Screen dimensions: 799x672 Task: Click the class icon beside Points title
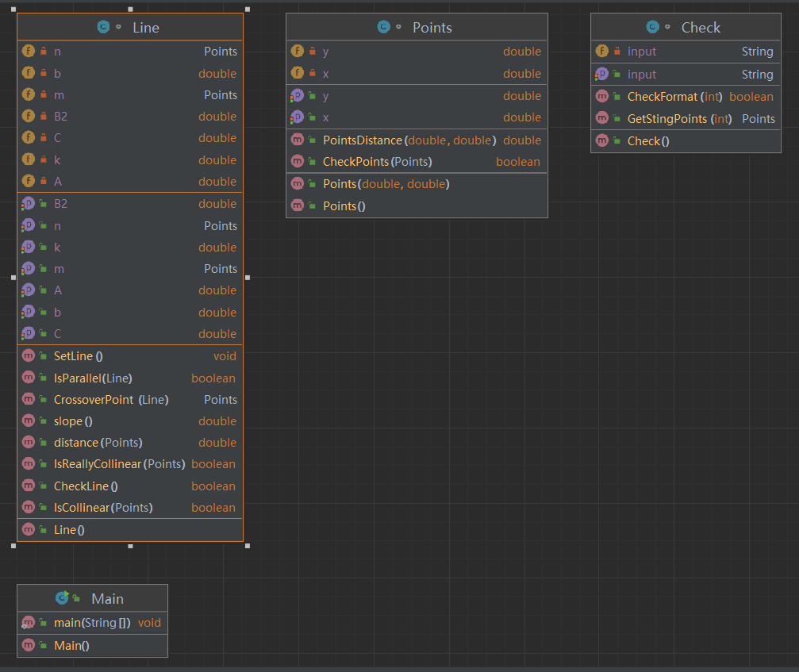click(x=384, y=27)
